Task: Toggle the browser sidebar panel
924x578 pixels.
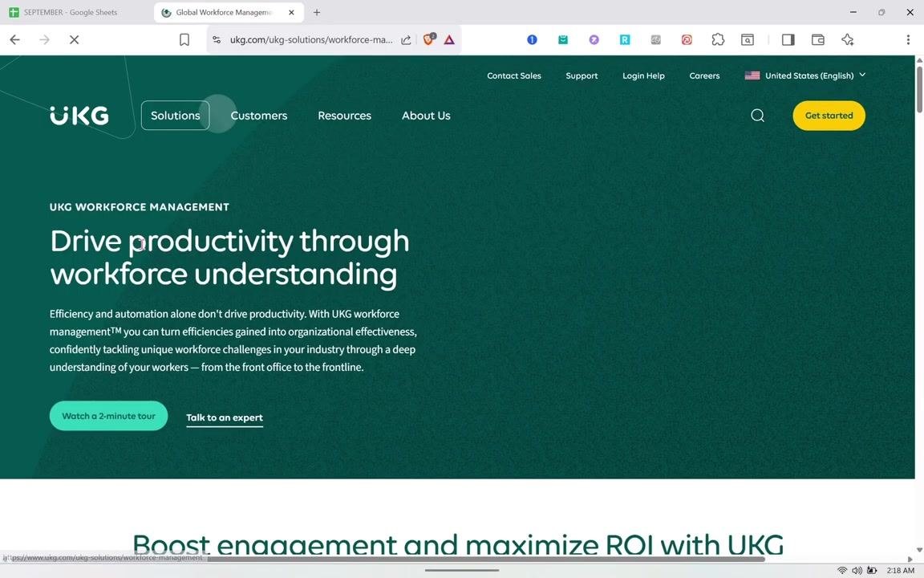Action: [788, 39]
